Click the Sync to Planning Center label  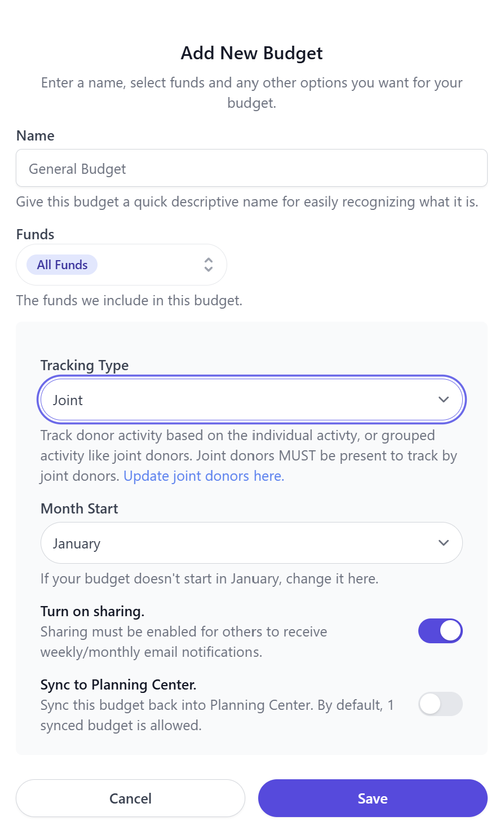click(118, 684)
